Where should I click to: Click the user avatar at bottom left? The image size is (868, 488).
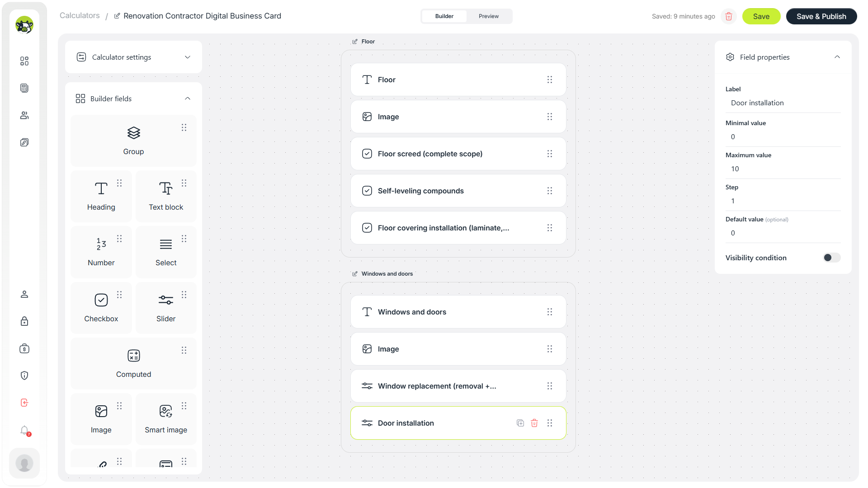(24, 463)
